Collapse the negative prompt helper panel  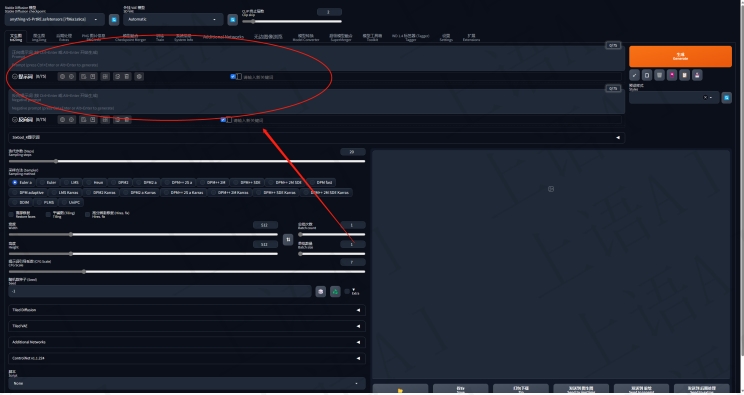pyautogui.click(x=15, y=120)
